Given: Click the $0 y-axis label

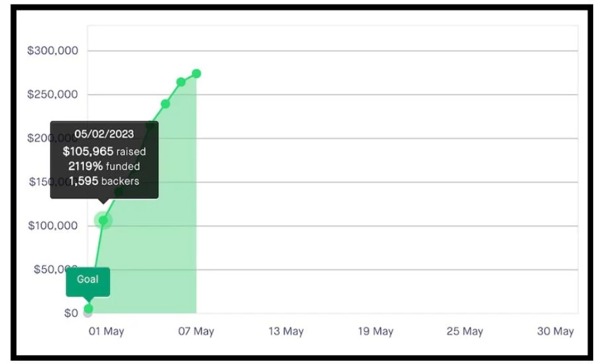Looking at the screenshot, I should [71, 313].
